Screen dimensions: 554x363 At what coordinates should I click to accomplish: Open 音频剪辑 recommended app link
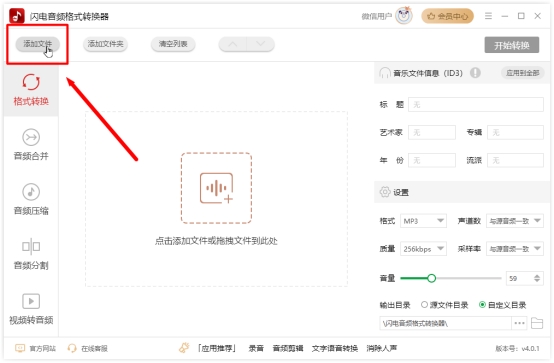pos(288,349)
